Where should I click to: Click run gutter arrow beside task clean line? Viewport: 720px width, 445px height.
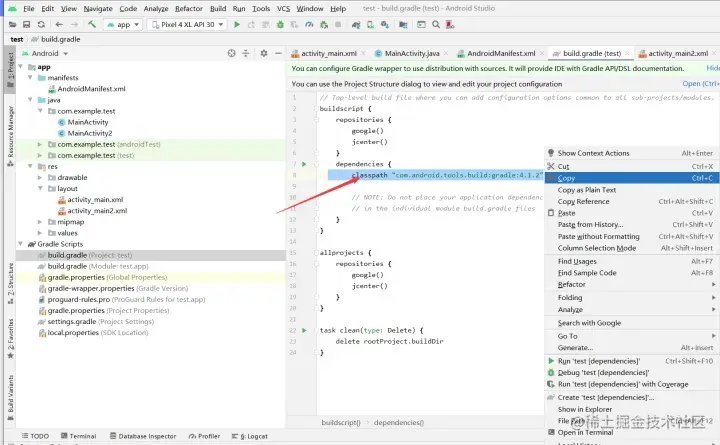pos(304,330)
